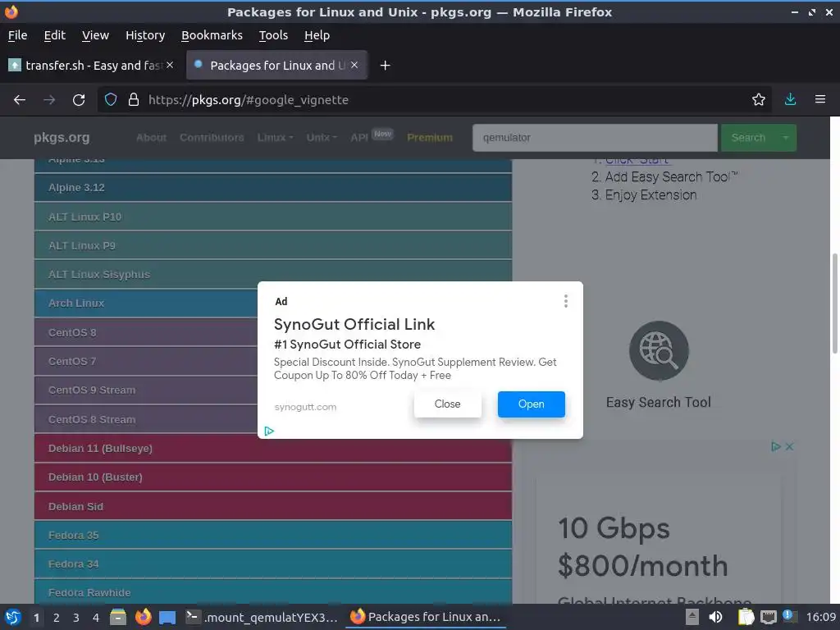Image resolution: width=840 pixels, height=630 pixels.
Task: Click AdChoices icon on sidebar ad
Action: click(775, 446)
